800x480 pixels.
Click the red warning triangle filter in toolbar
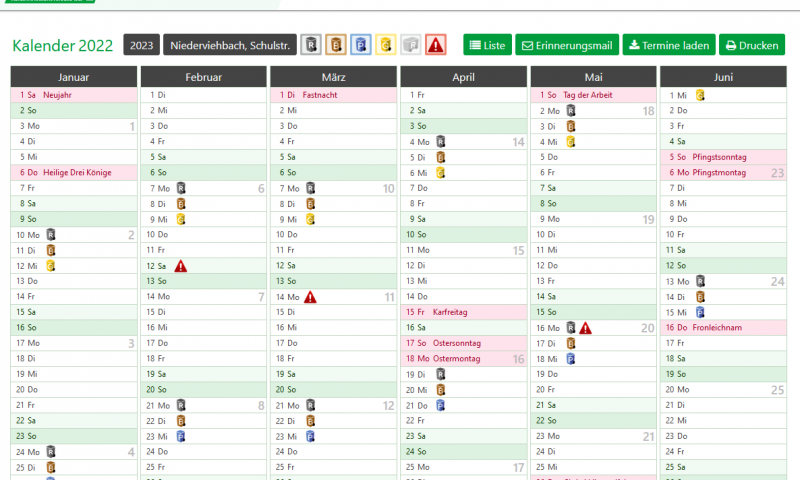click(x=436, y=45)
